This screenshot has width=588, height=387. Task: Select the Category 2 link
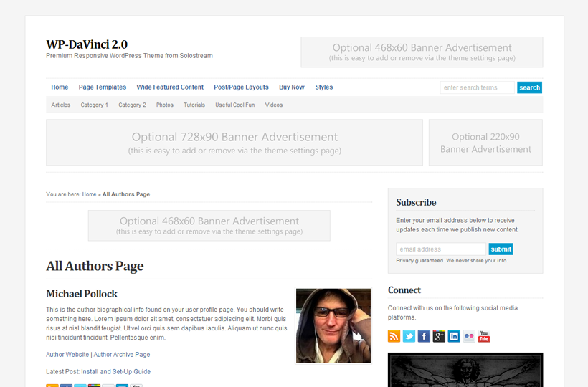pyautogui.click(x=132, y=105)
